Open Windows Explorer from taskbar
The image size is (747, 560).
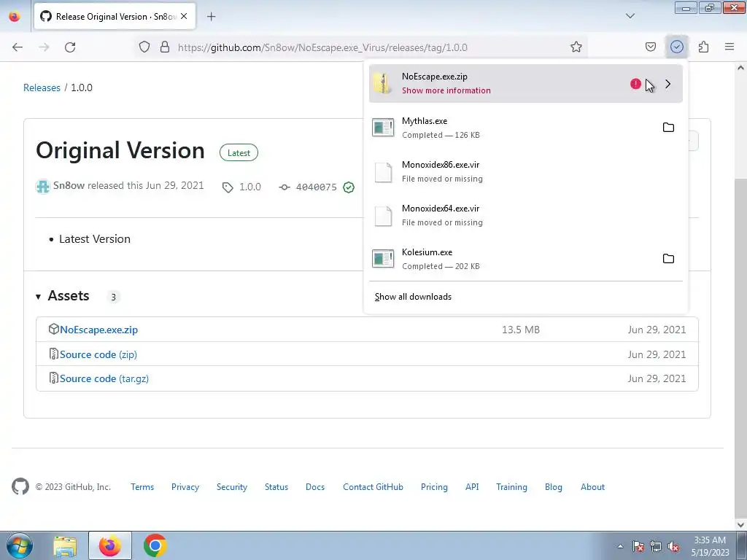[x=65, y=545]
